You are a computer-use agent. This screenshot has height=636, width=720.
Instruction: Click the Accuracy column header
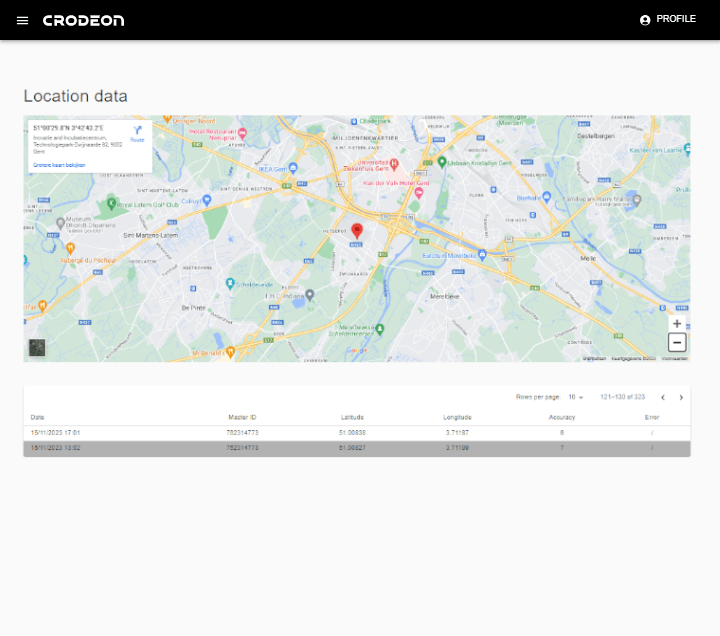562,417
